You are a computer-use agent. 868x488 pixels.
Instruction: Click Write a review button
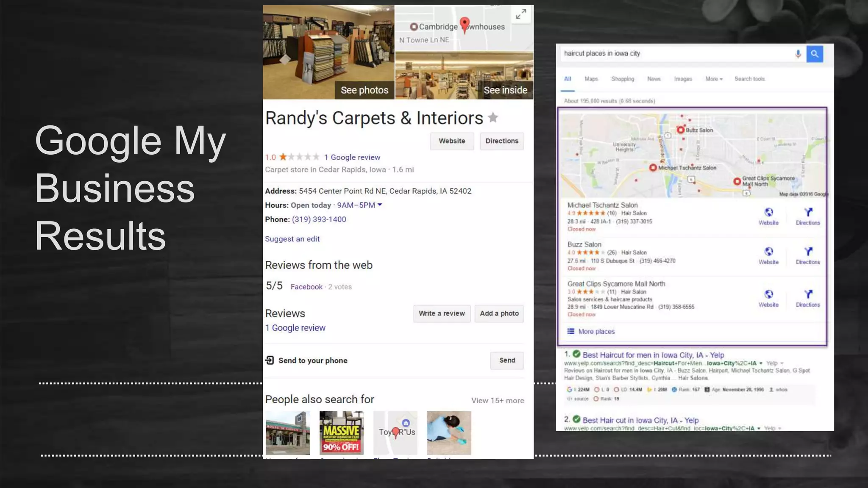point(442,313)
